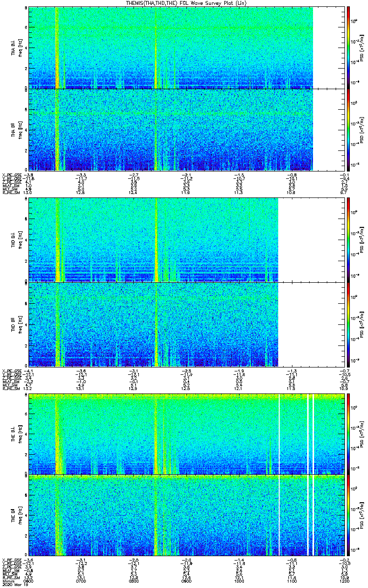
Task: Click the R_RE_SM row label under THD panels
Action: pyautogui.click(x=11, y=388)
